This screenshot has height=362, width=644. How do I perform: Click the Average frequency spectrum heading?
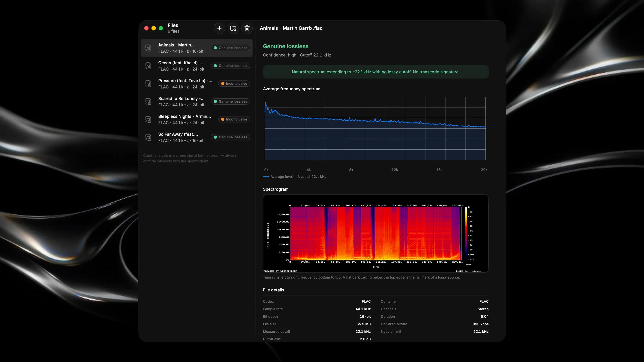click(x=291, y=89)
